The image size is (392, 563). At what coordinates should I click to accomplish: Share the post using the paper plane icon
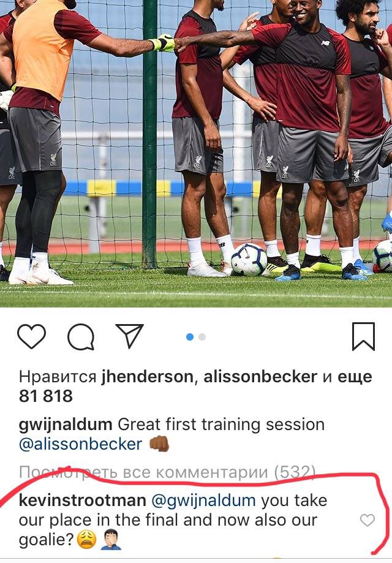tap(129, 336)
